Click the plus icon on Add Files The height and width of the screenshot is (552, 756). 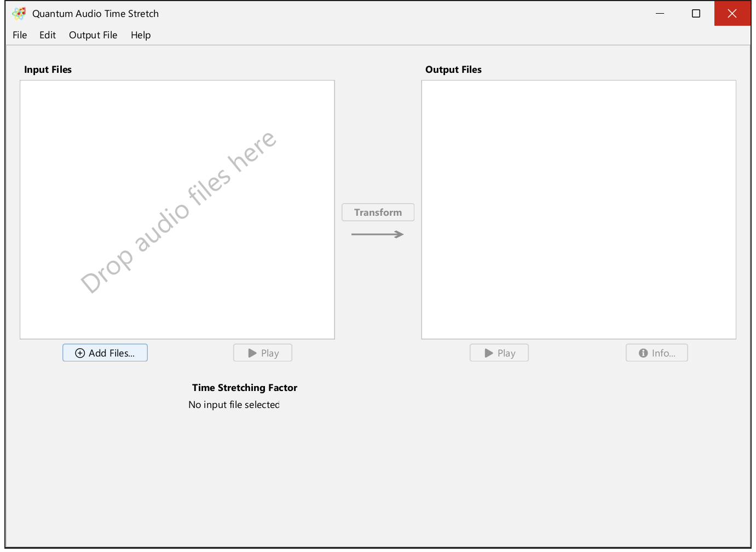[80, 353]
